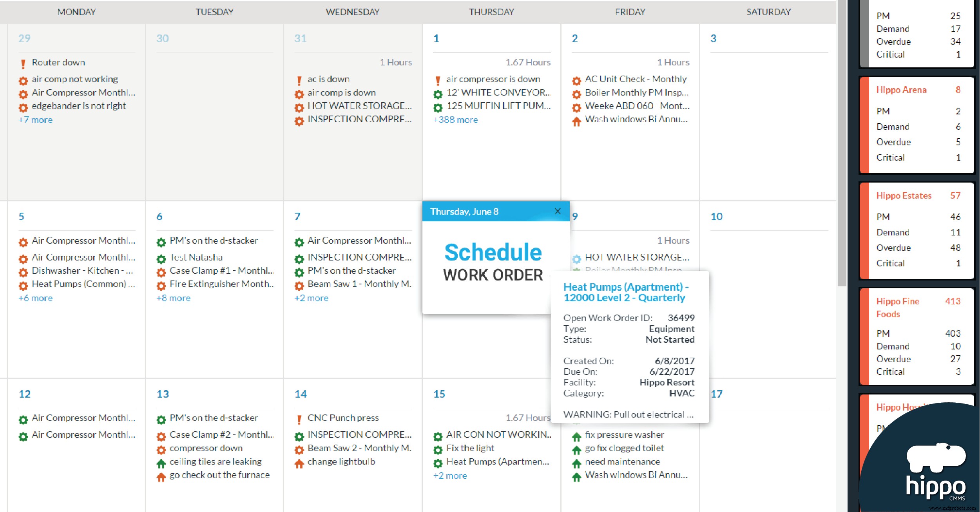
Task: Click green house icon beside fix pressure washer
Action: point(576,436)
